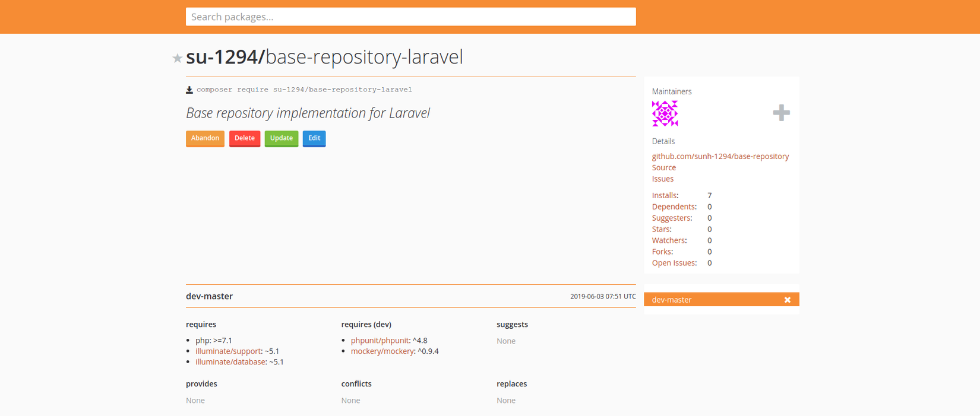Open phpunit/phpunit package link

[380, 341]
